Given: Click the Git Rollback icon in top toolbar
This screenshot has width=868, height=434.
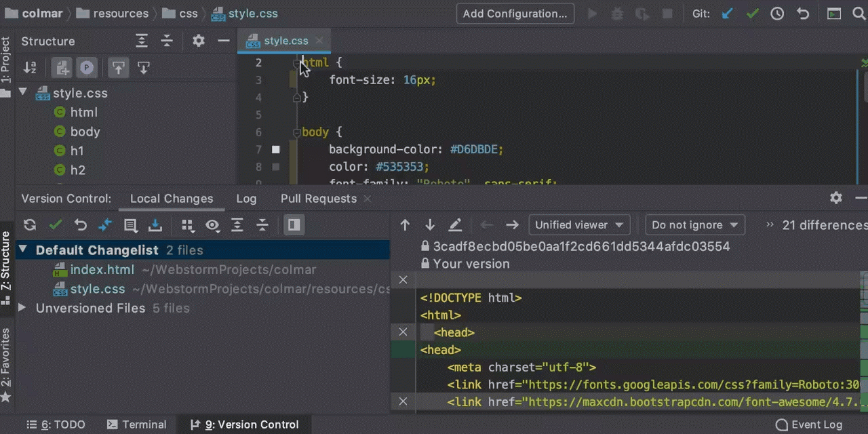Looking at the screenshot, I should [x=803, y=14].
